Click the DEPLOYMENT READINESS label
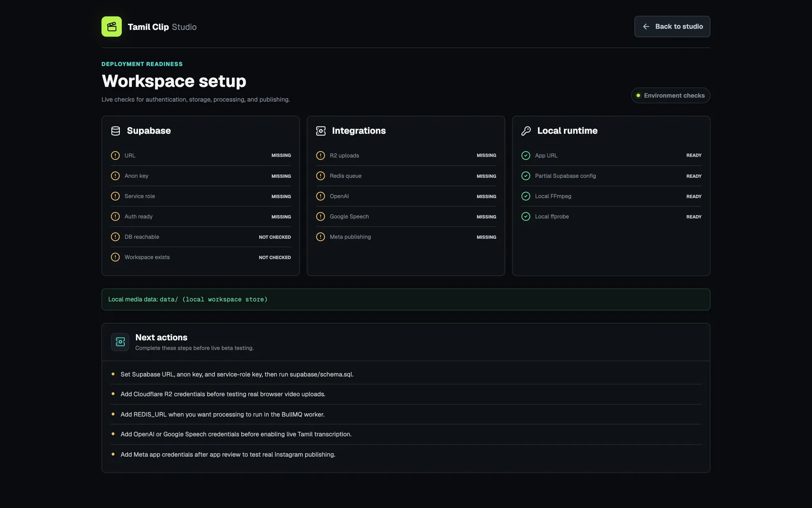 142,64
